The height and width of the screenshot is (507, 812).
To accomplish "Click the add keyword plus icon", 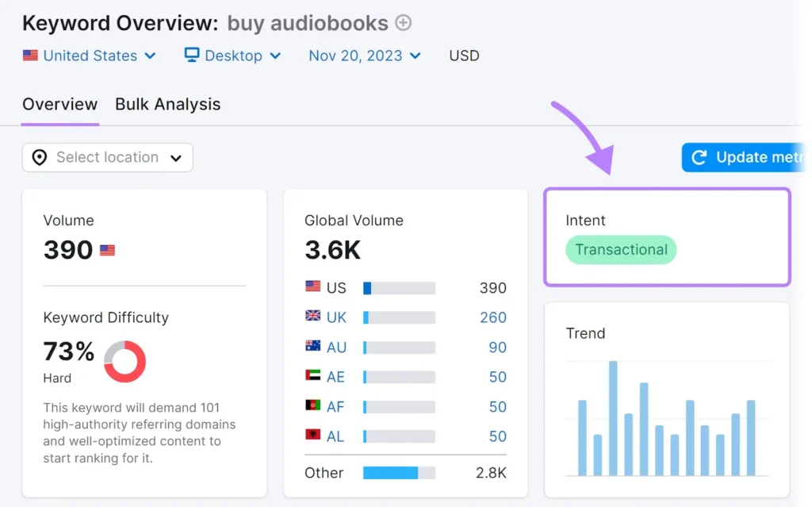I will [x=404, y=23].
